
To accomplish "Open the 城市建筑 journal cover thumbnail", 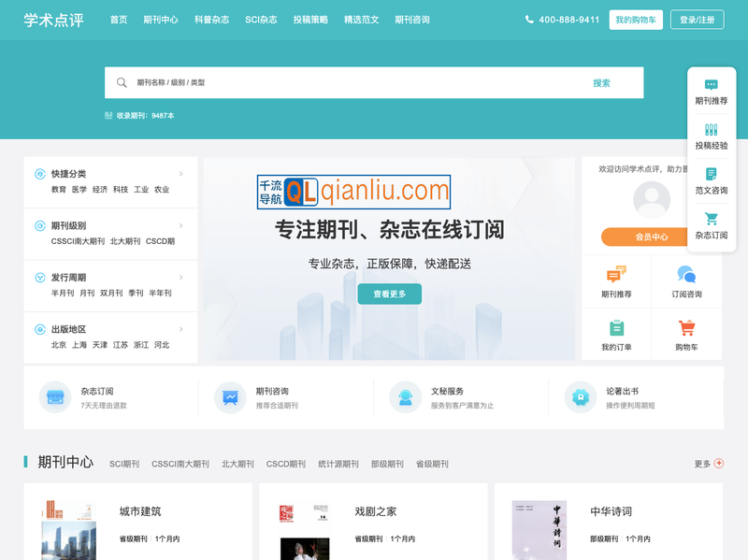I will click(66, 533).
